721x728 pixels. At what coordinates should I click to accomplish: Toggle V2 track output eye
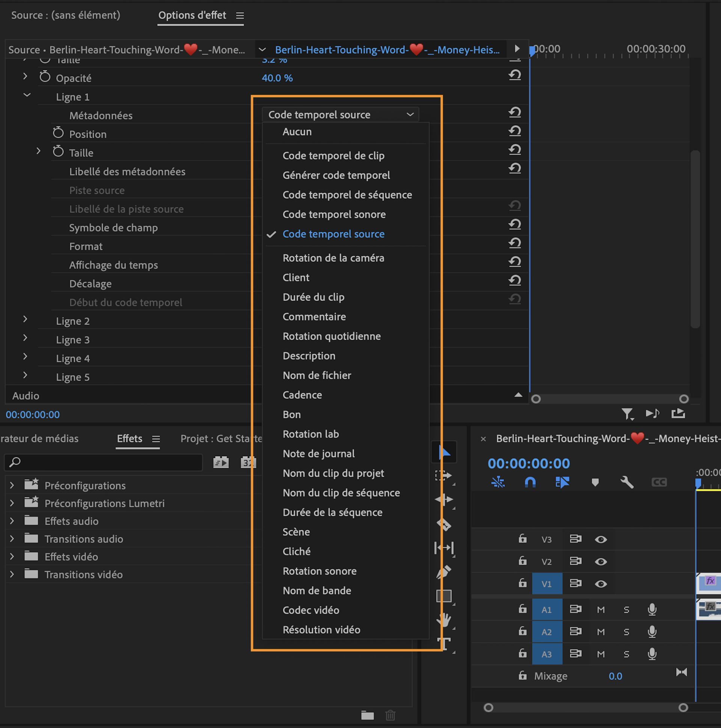point(601,562)
